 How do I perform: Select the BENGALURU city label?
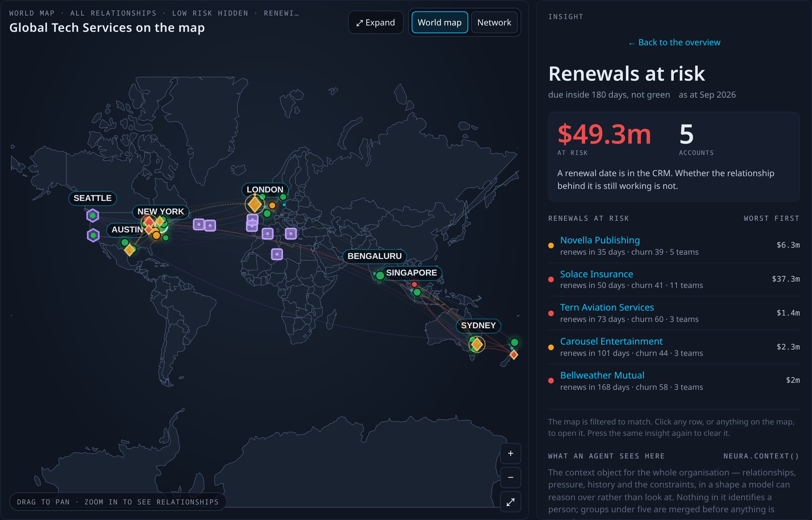(x=375, y=256)
